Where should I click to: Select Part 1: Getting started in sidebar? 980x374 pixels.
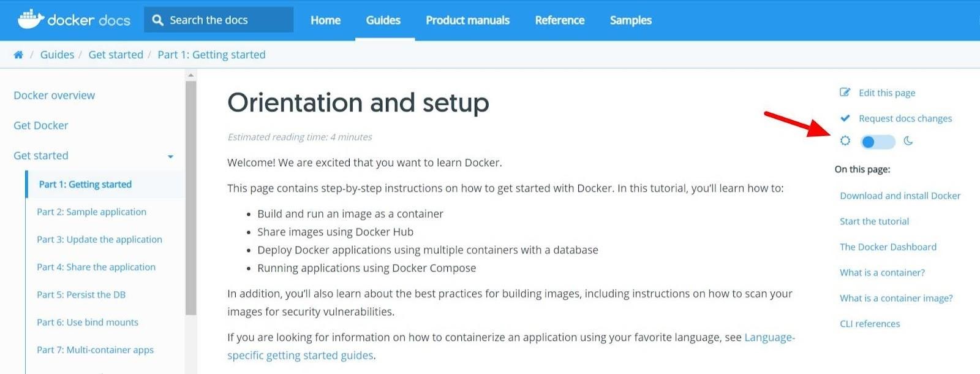[85, 184]
